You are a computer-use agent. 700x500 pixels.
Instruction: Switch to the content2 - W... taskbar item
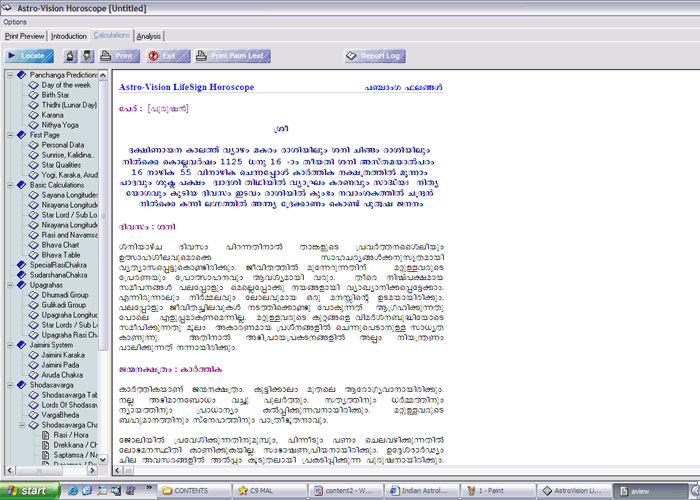[x=345, y=491]
